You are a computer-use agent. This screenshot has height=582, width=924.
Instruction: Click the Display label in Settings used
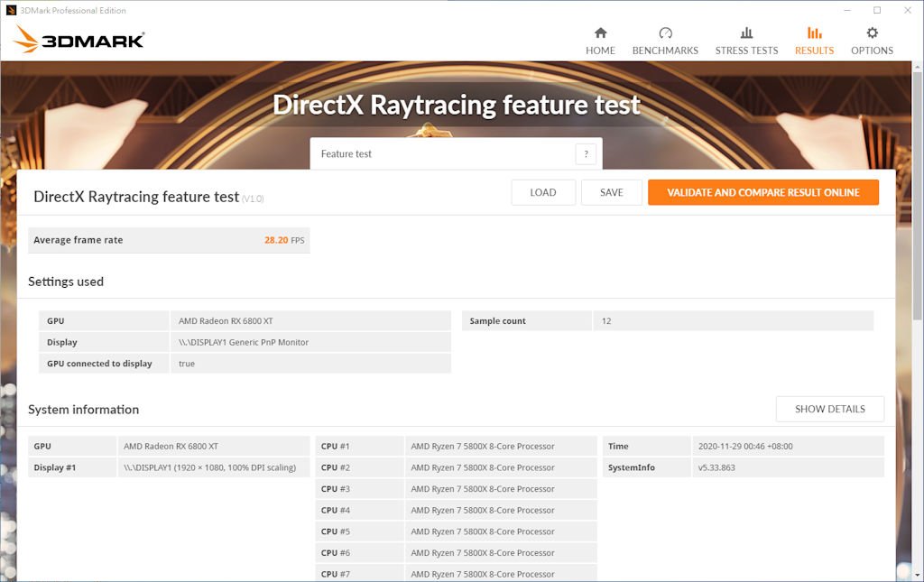(62, 342)
